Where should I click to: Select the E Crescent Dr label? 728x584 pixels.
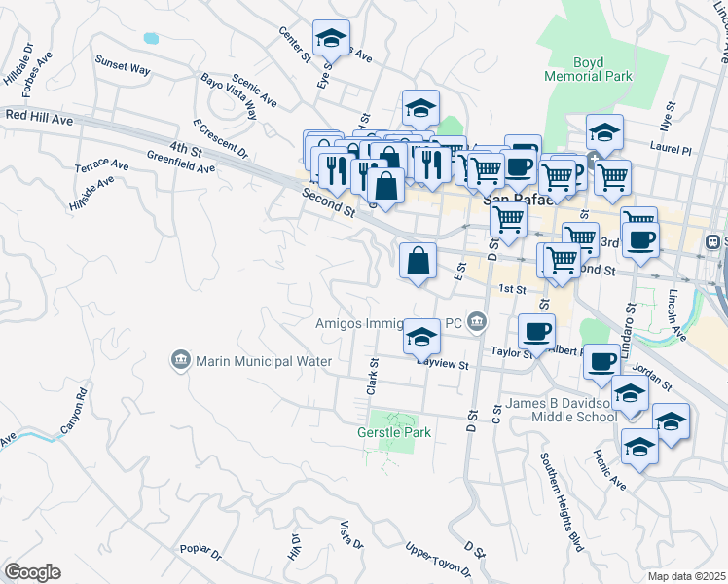click(221, 138)
